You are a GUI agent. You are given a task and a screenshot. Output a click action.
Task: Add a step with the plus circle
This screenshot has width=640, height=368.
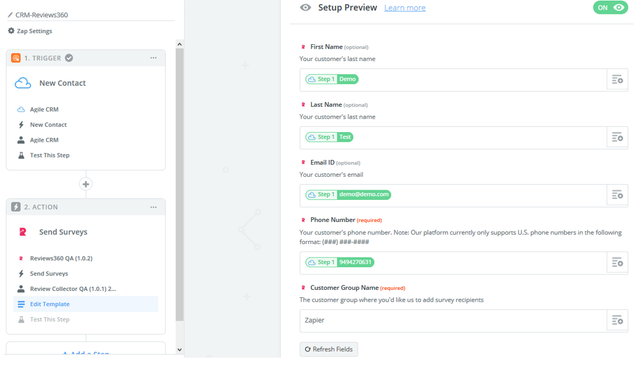click(x=86, y=184)
